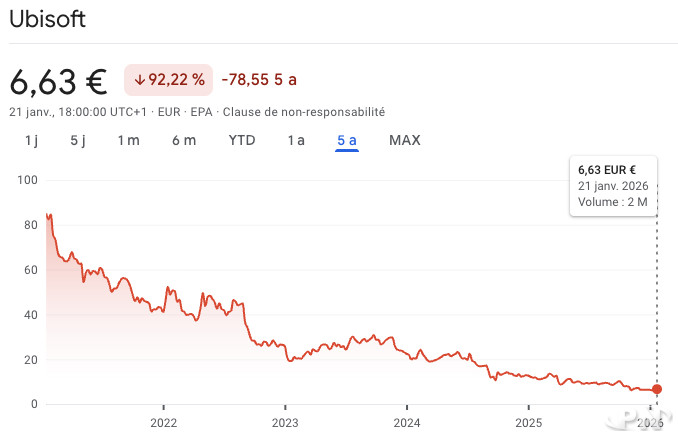Viewport: 678px width, 436px height.
Task: Click the red data point marker on chart
Action: [657, 389]
